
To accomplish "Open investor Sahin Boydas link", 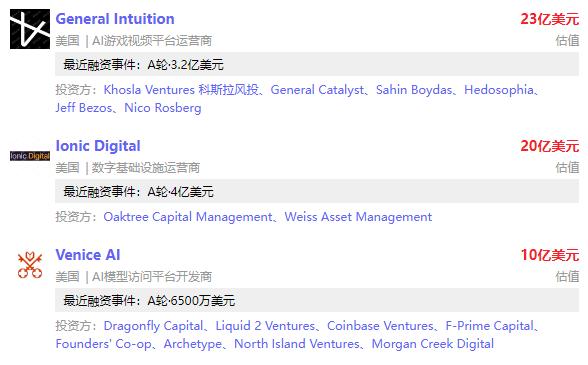I will click(414, 90).
